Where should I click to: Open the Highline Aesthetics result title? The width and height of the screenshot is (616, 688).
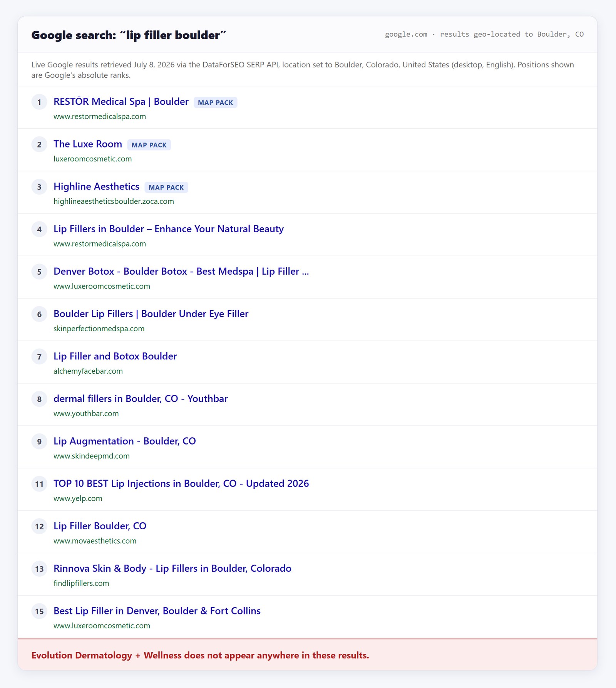[x=96, y=186]
